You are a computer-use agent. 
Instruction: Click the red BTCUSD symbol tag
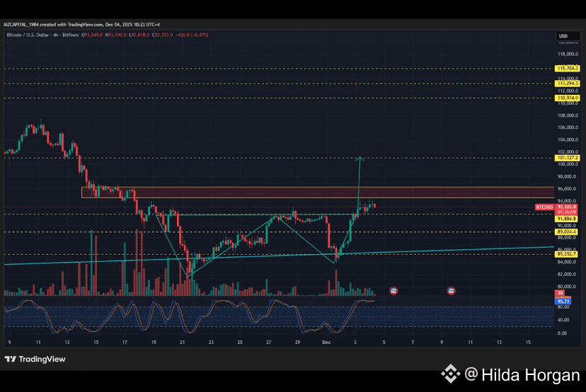(x=544, y=207)
